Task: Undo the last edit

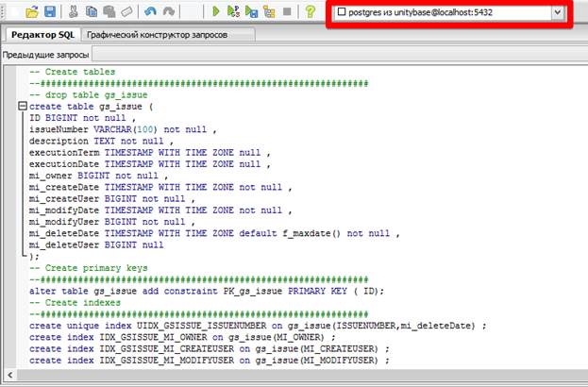Action: click(151, 11)
